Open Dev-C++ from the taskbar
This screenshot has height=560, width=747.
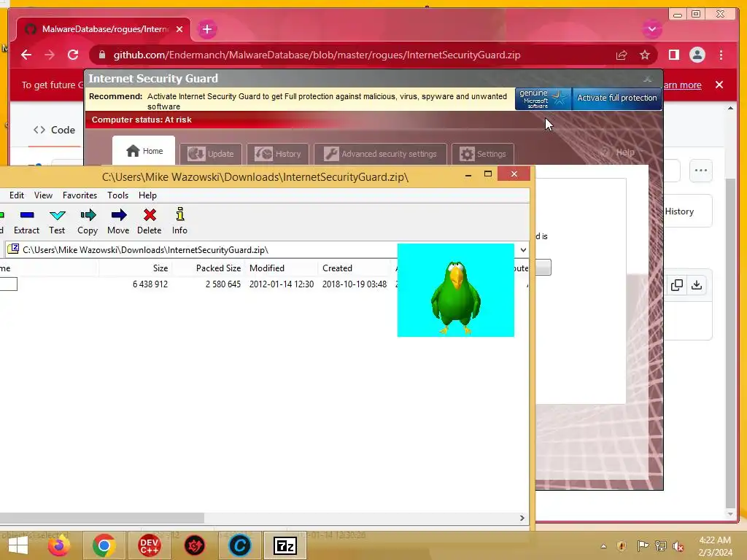tap(149, 545)
